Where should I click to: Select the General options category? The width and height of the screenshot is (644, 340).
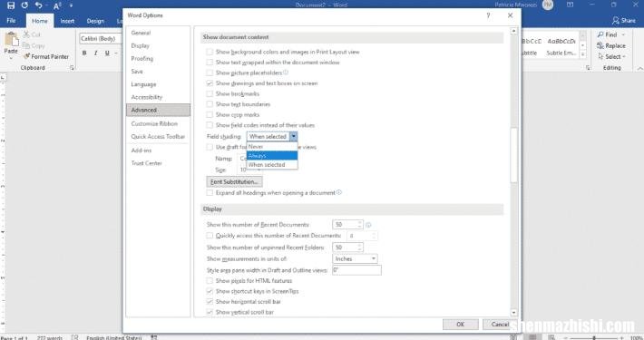(x=158, y=33)
